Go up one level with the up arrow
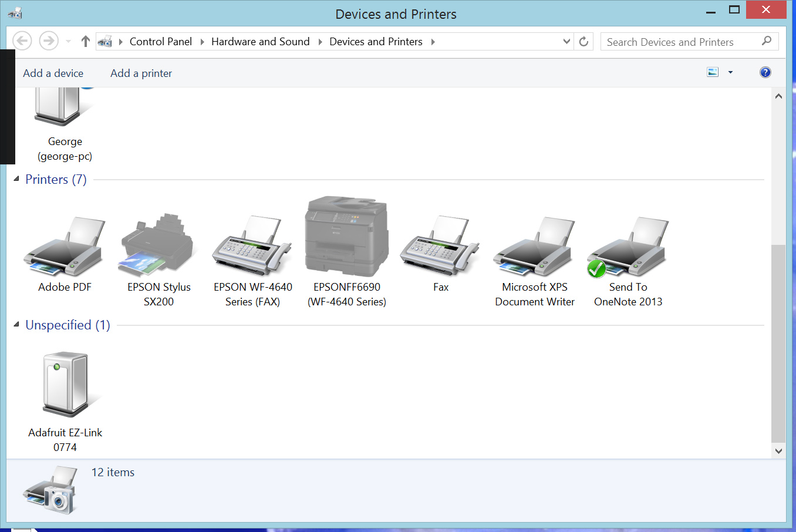Screen dimensions: 796x532 [x=86, y=41]
